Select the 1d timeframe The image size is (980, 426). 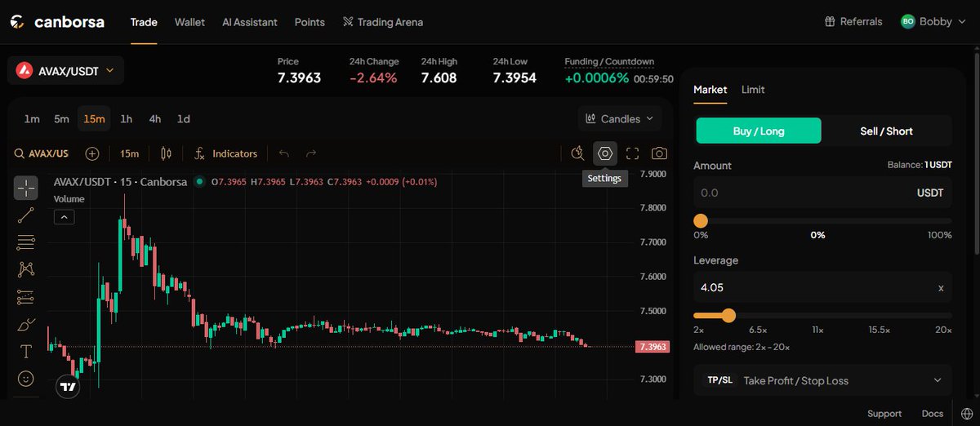(x=184, y=119)
